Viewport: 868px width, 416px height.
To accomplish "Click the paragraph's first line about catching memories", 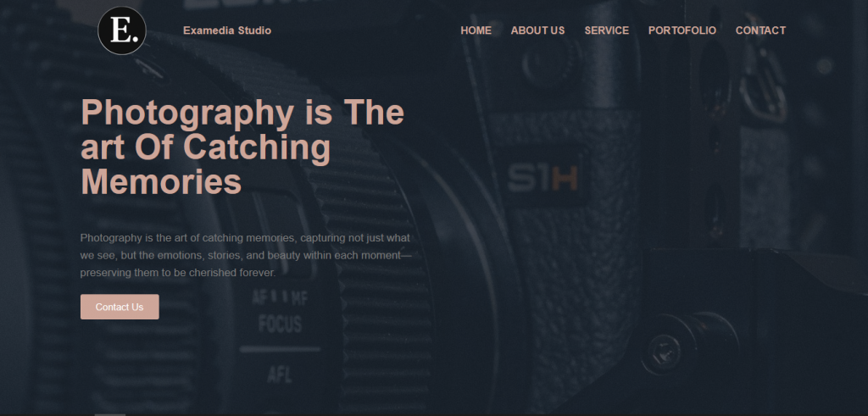I will [x=245, y=238].
